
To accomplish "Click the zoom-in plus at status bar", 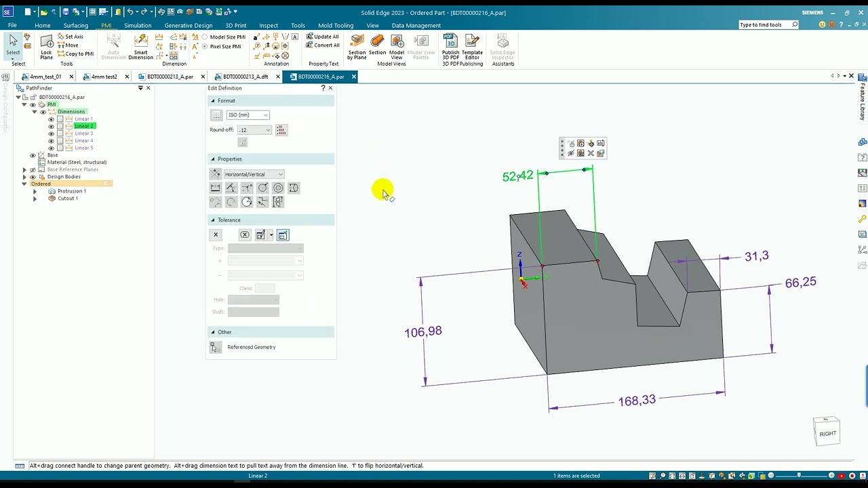I will pyautogui.click(x=831, y=476).
